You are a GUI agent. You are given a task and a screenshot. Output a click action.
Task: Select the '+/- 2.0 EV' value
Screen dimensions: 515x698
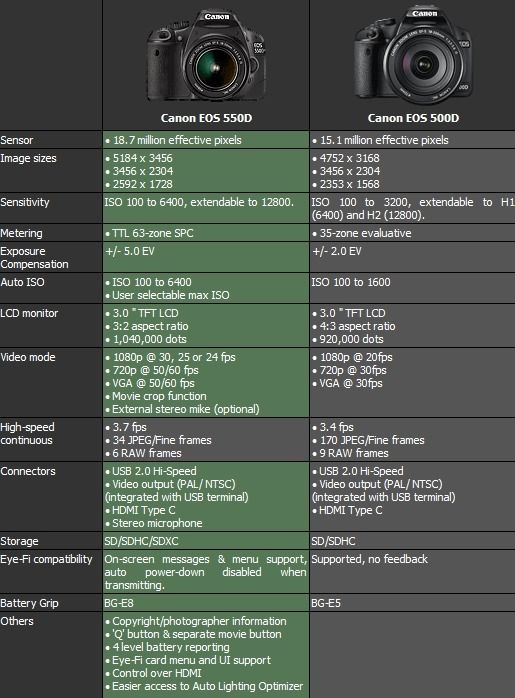337,252
